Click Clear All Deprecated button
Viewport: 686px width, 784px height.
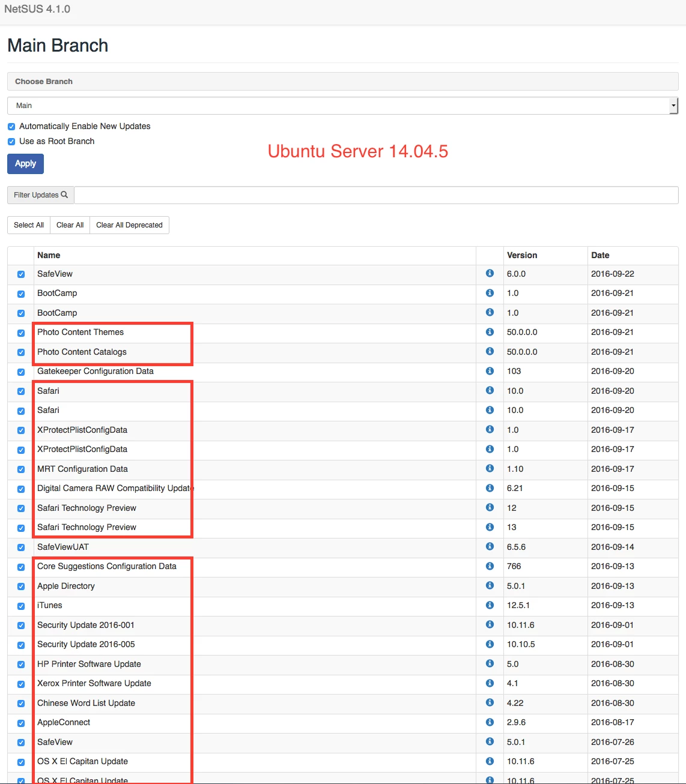(x=129, y=225)
